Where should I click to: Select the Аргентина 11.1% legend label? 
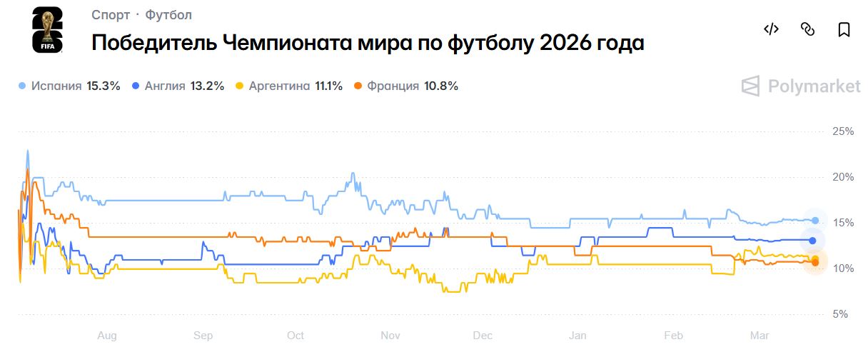pos(296,86)
